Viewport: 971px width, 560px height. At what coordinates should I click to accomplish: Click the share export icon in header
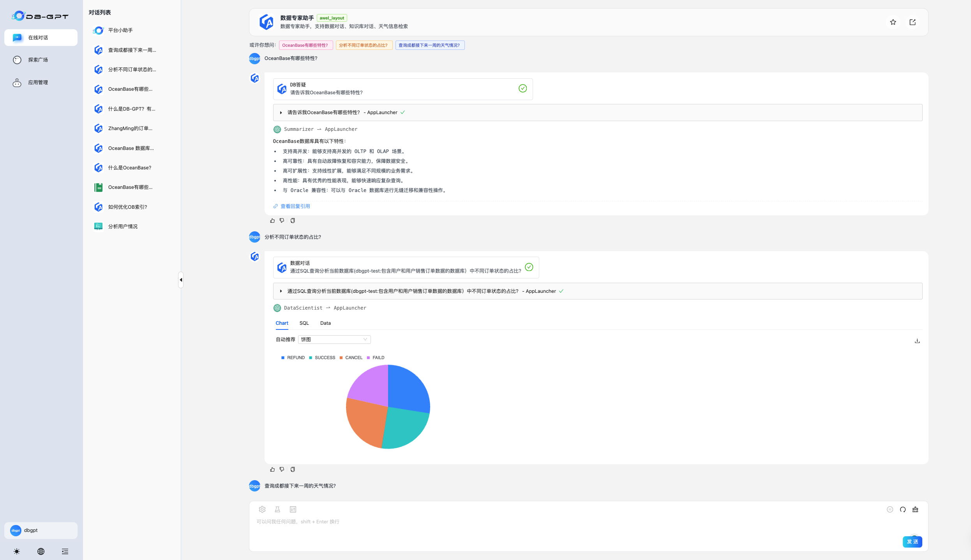click(x=913, y=22)
